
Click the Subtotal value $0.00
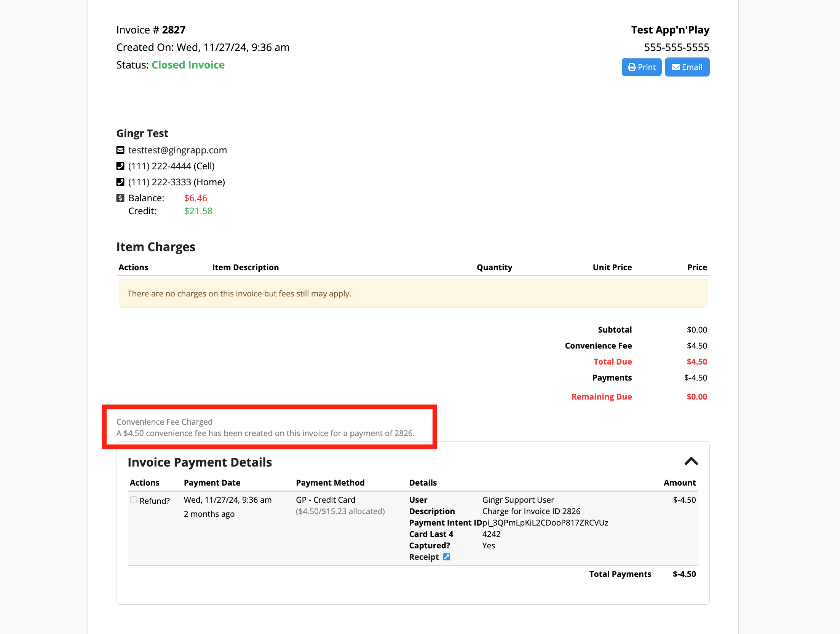pyautogui.click(x=697, y=330)
